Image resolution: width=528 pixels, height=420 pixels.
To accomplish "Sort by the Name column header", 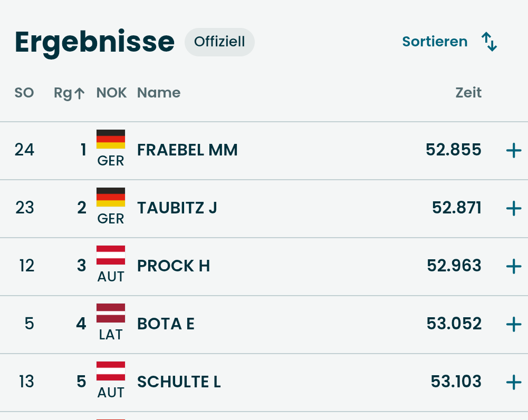I will coord(159,93).
